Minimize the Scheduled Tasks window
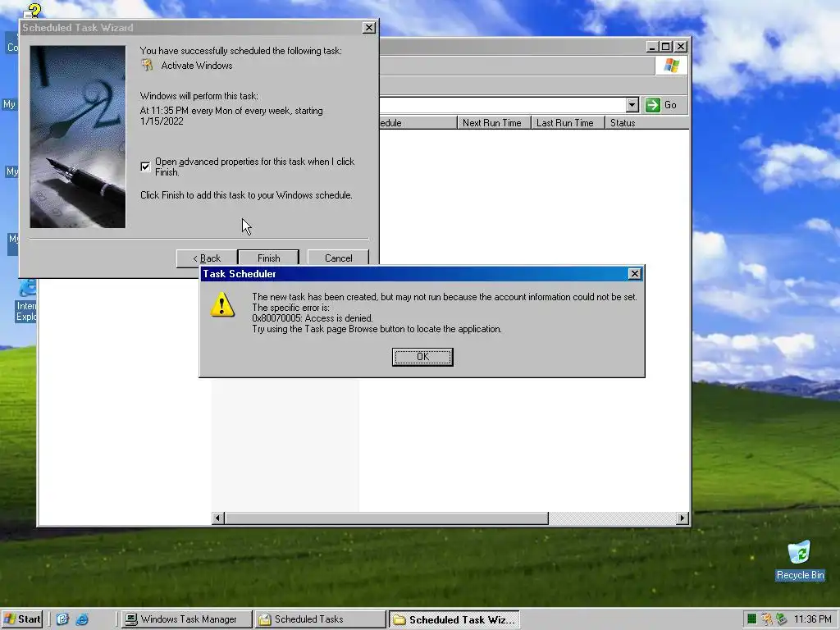Screen dimensions: 840x630 coord(652,47)
